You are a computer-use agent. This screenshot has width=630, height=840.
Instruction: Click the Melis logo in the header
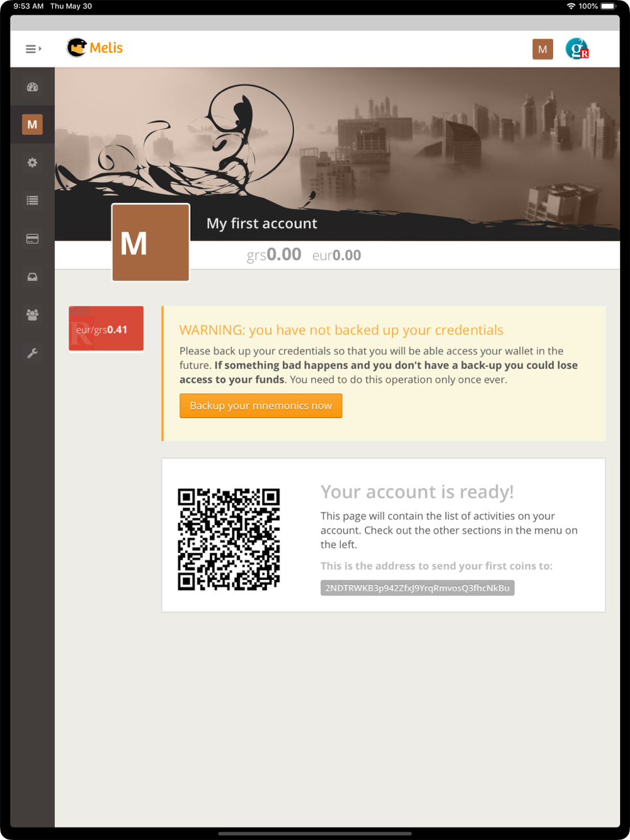pyautogui.click(x=95, y=48)
